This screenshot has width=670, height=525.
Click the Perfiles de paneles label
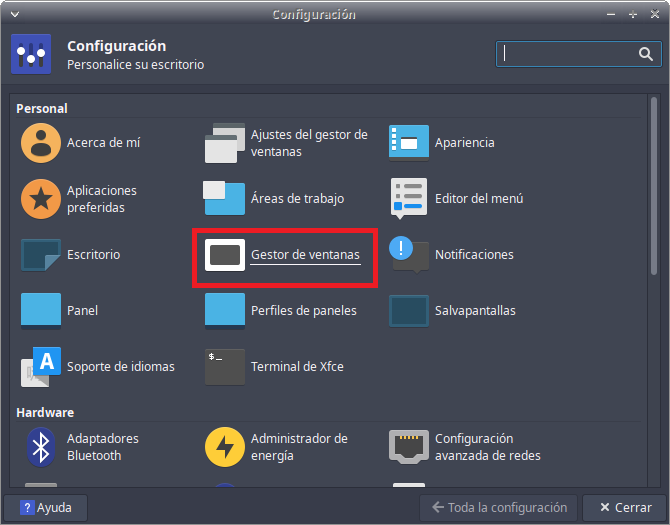coord(304,311)
